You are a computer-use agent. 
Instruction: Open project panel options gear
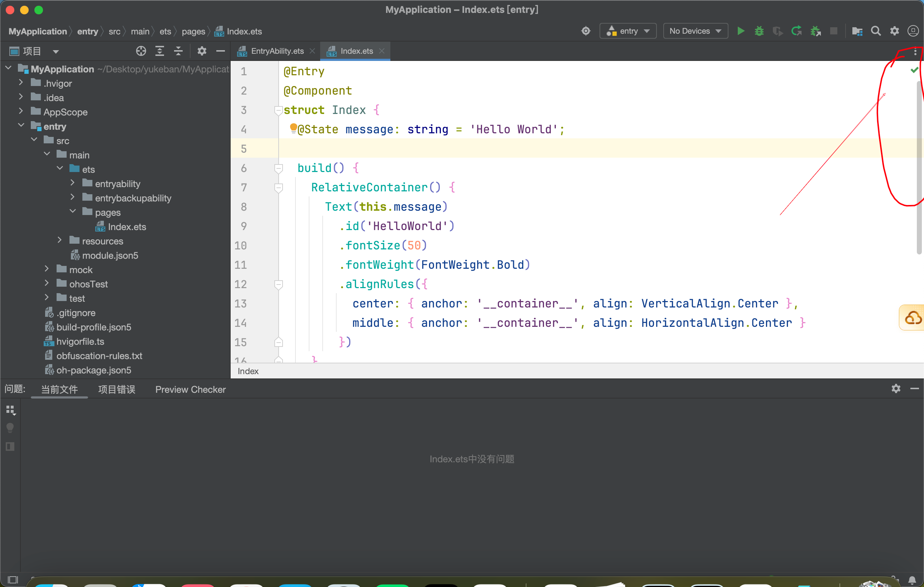[202, 51]
